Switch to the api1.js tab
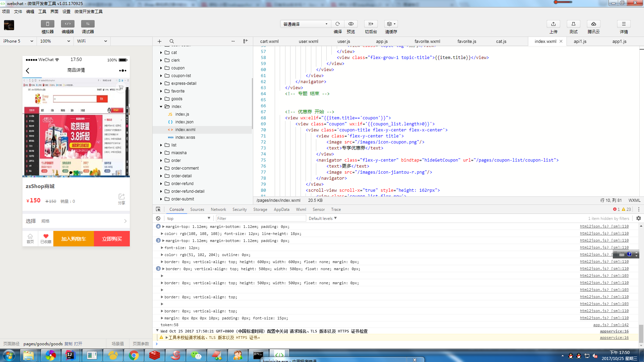Image resolution: width=644 pixels, height=362 pixels. coord(580,42)
